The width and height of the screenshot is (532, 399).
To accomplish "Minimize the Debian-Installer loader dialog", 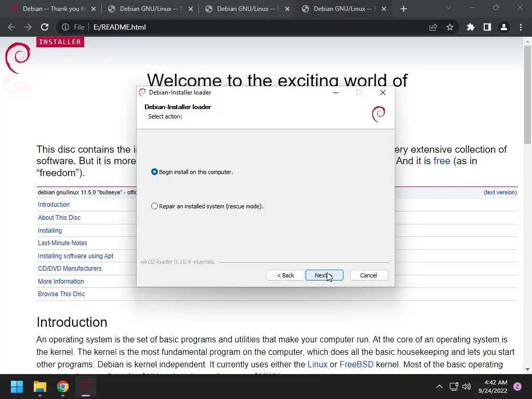I will pyautogui.click(x=336, y=92).
